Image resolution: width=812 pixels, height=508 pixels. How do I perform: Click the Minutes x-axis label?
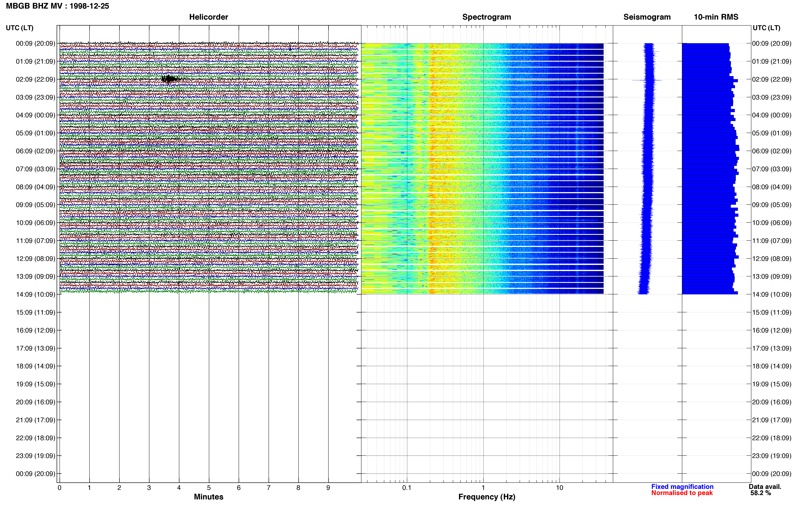click(x=209, y=497)
